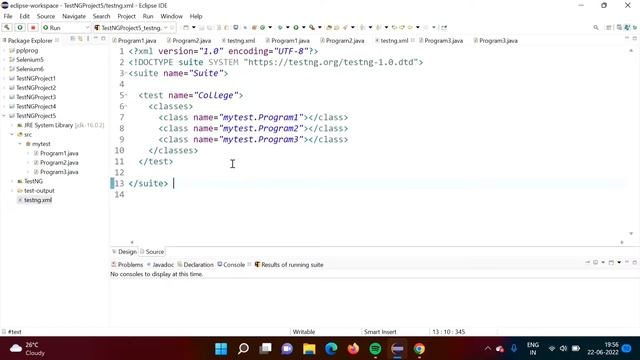Screen dimensions: 640x360
Task: Open the Source menu
Action: 46,16
